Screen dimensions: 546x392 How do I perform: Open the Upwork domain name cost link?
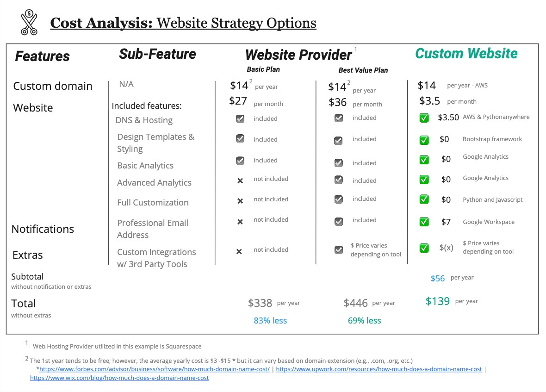[379, 369]
